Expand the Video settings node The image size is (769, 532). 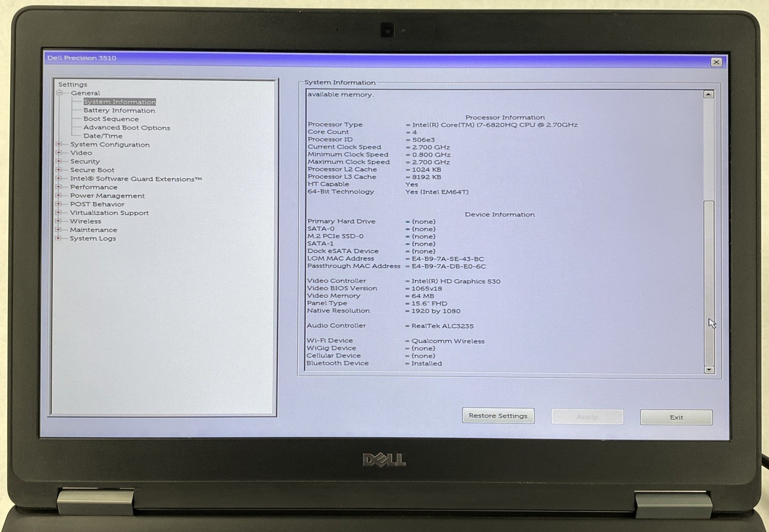[59, 153]
